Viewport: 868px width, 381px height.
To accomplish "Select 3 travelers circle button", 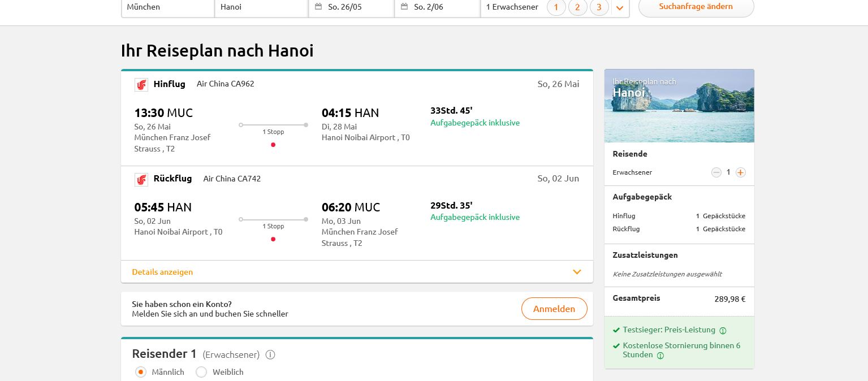I will point(599,7).
